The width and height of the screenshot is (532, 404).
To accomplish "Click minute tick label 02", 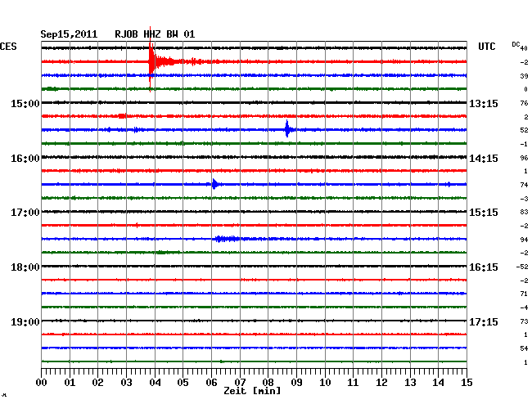I will [97, 382].
